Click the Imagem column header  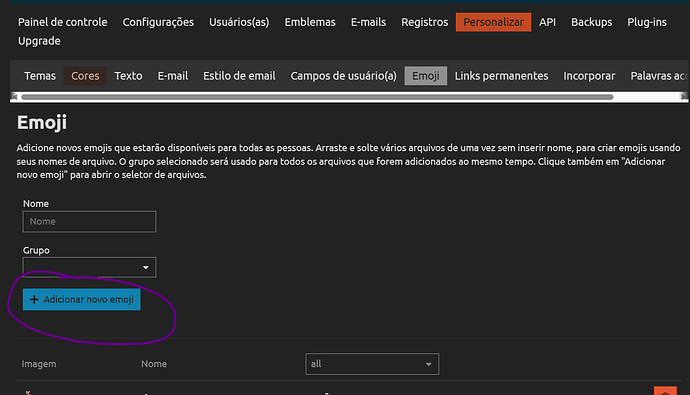[39, 364]
